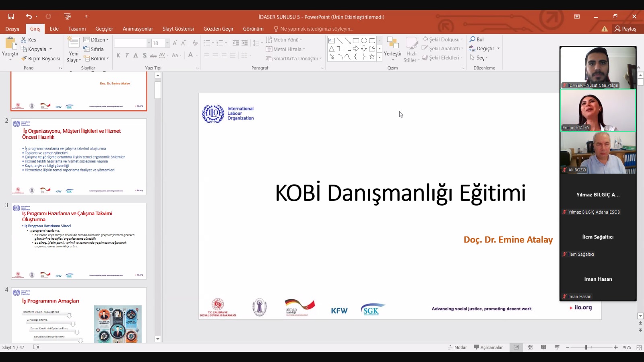The width and height of the screenshot is (644, 362).
Task: Select the Kes cut tool
Action: pos(29,40)
